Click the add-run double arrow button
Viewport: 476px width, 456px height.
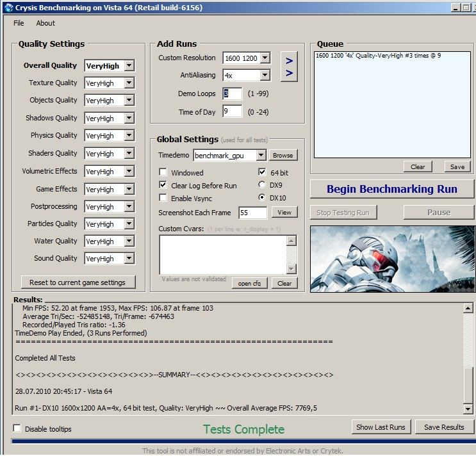point(289,67)
